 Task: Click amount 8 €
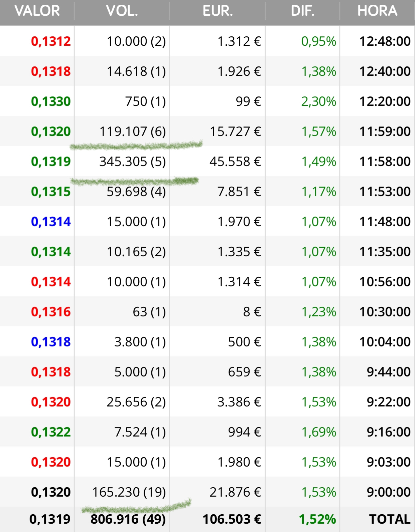coord(252,312)
